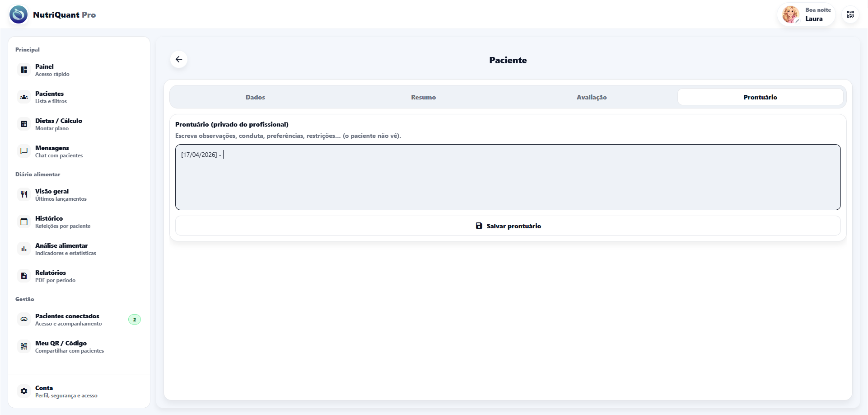Click the Pacientes conectados link icon
Image resolution: width=868 pixels, height=415 pixels.
tap(24, 319)
